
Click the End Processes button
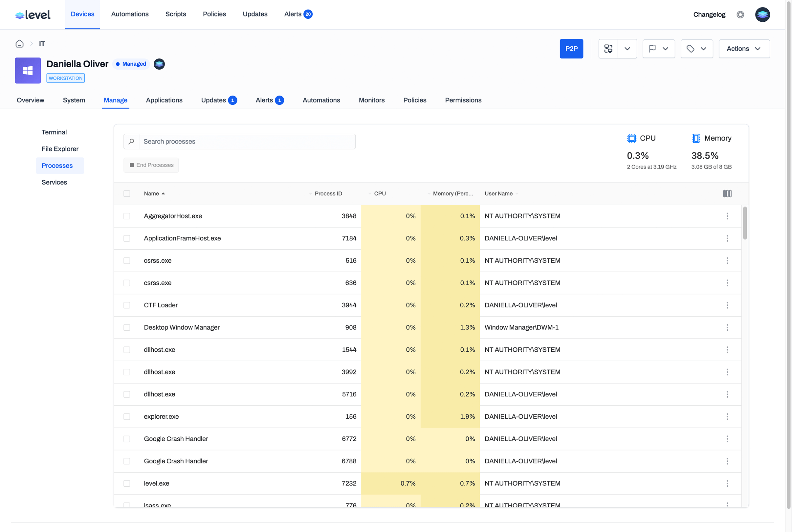coord(151,165)
